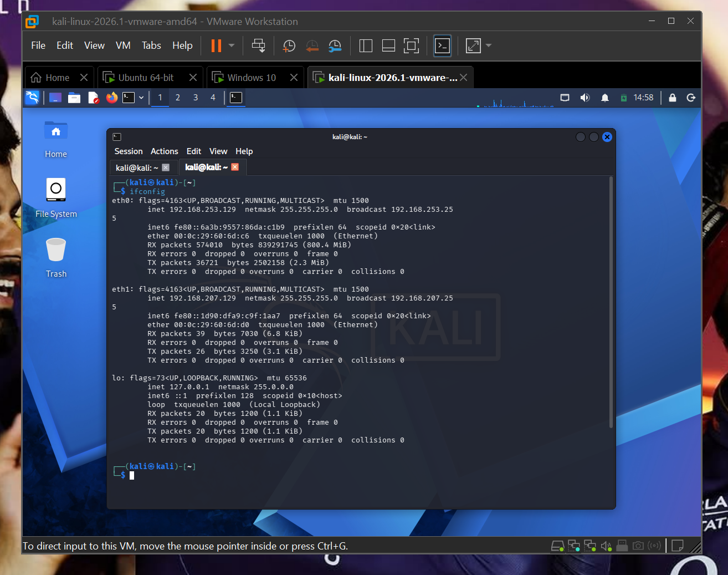The height and width of the screenshot is (575, 728).
Task: Click the running terminal taskbar button
Action: pos(236,98)
